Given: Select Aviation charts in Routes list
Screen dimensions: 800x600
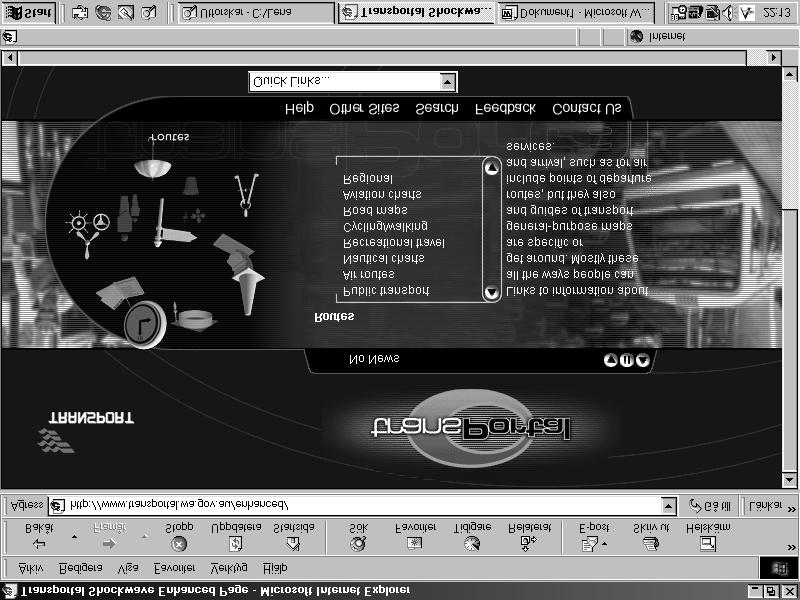Looking at the screenshot, I should click(382, 194).
